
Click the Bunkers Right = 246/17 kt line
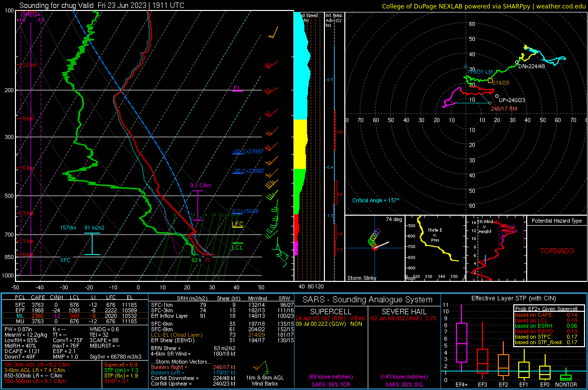coord(193,367)
